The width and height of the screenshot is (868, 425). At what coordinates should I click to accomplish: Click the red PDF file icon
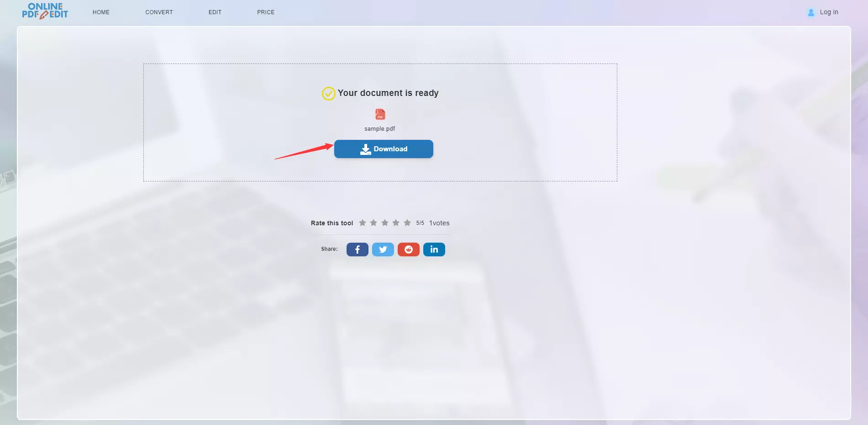(x=380, y=114)
